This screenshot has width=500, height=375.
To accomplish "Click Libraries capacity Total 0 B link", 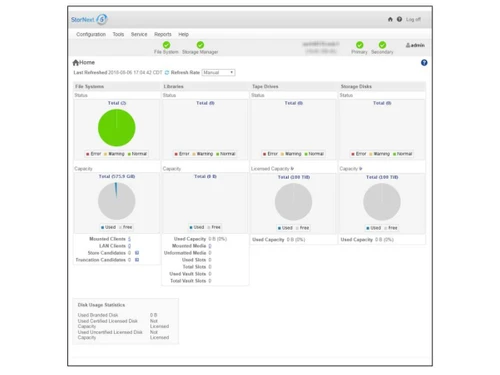I will click(205, 176).
